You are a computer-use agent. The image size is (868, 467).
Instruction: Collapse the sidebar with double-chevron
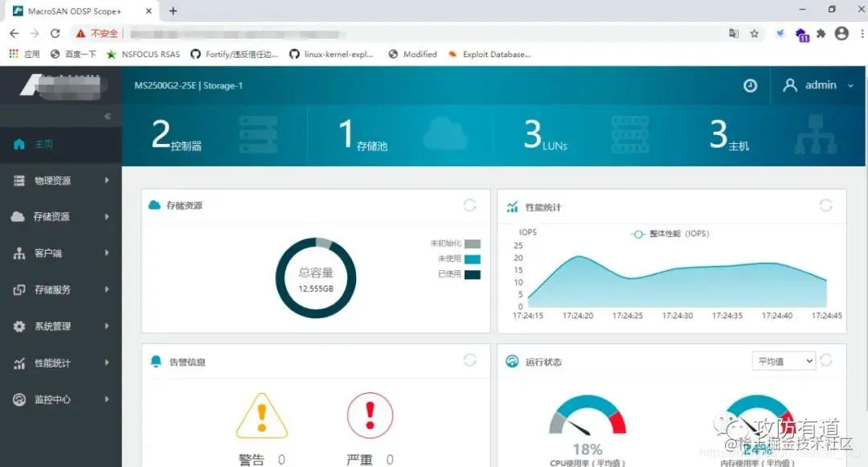point(108,117)
